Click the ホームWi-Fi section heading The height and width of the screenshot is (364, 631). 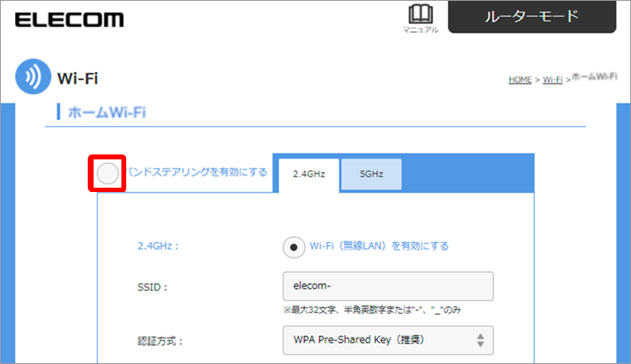tap(107, 112)
